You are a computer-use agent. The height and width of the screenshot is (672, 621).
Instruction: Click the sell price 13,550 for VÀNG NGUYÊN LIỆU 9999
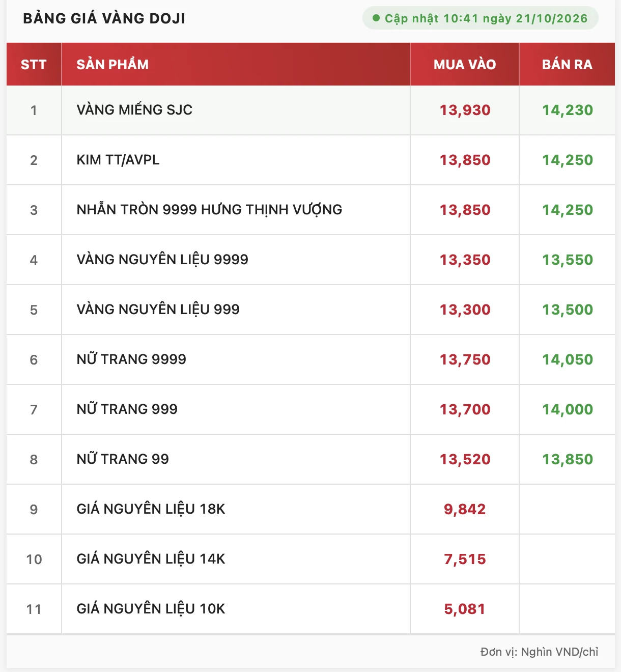[568, 260]
